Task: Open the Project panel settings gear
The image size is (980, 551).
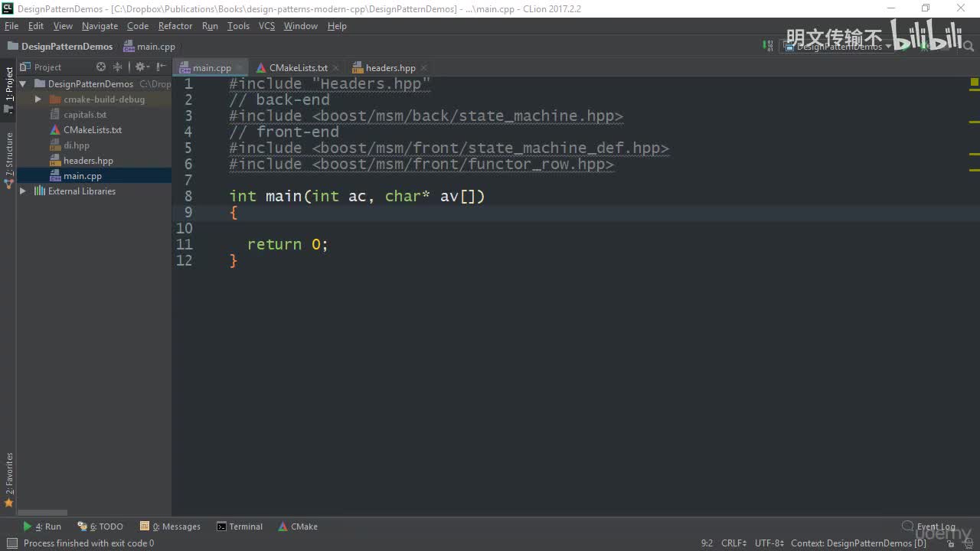Action: (x=141, y=67)
